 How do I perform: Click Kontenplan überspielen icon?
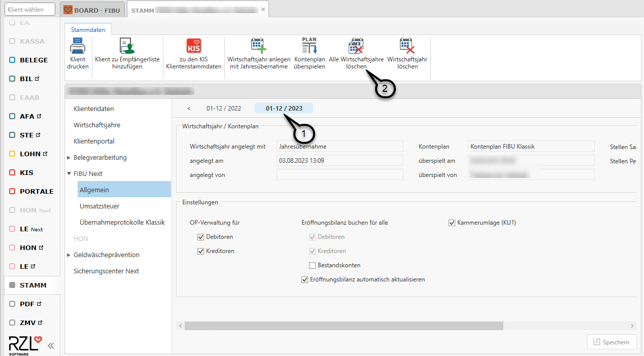(x=309, y=47)
